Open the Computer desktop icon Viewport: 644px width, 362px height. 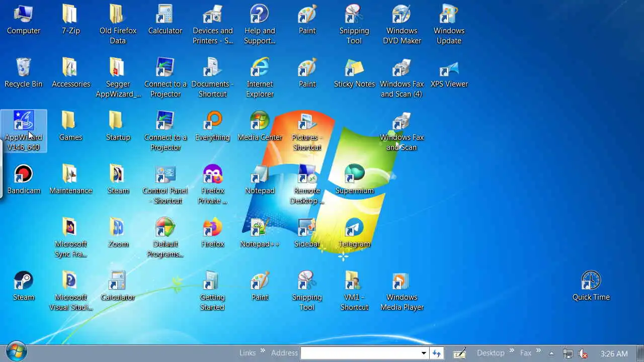pos(24,20)
